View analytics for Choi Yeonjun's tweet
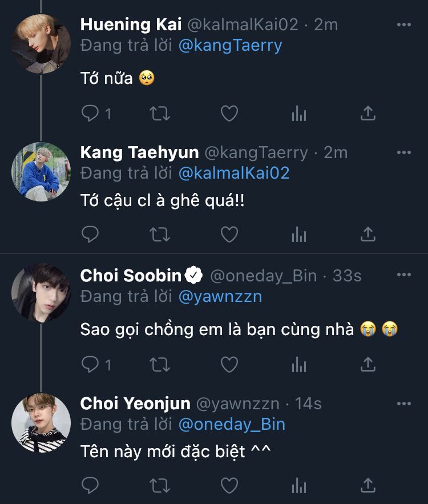 click(x=299, y=486)
